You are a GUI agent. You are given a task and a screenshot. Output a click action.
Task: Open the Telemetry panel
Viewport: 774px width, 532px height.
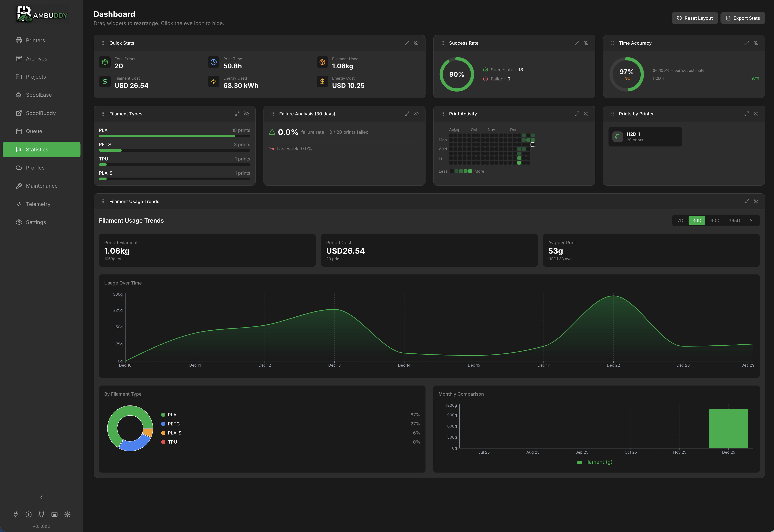coord(38,204)
